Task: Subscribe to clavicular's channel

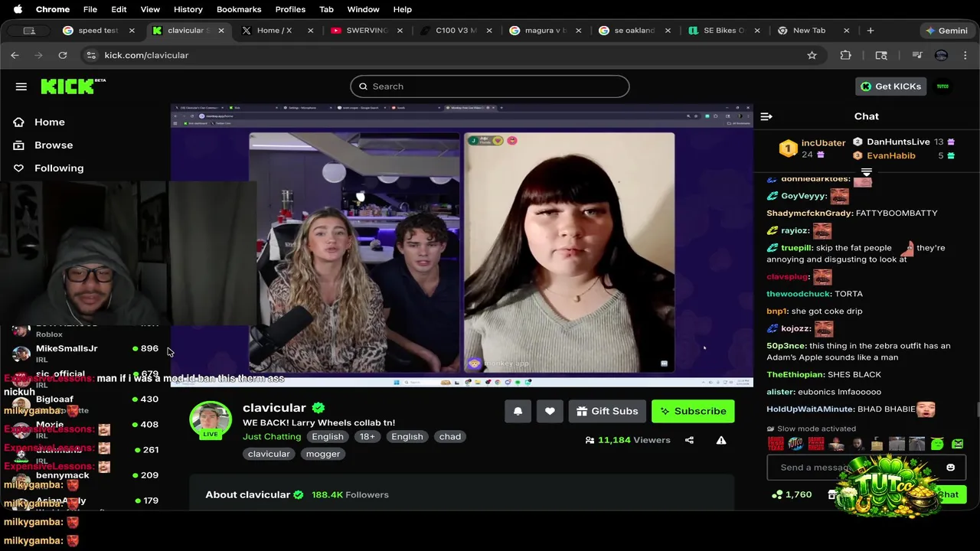Action: click(693, 411)
